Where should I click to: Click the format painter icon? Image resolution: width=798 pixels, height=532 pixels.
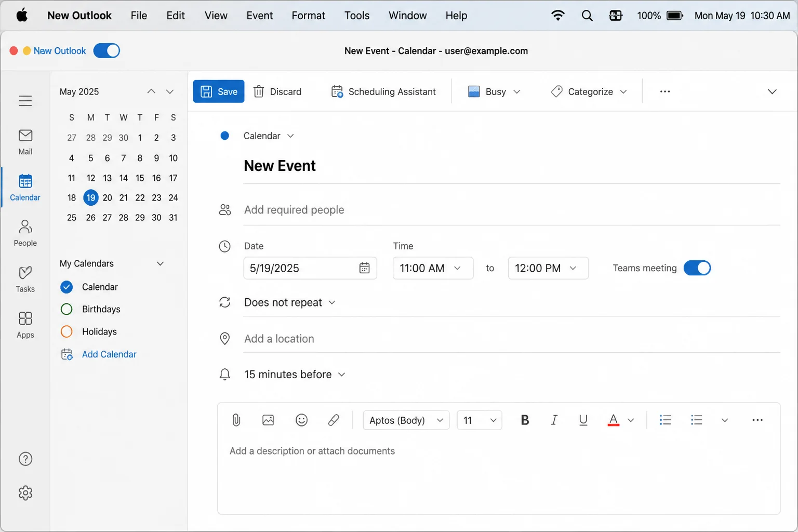pyautogui.click(x=334, y=420)
